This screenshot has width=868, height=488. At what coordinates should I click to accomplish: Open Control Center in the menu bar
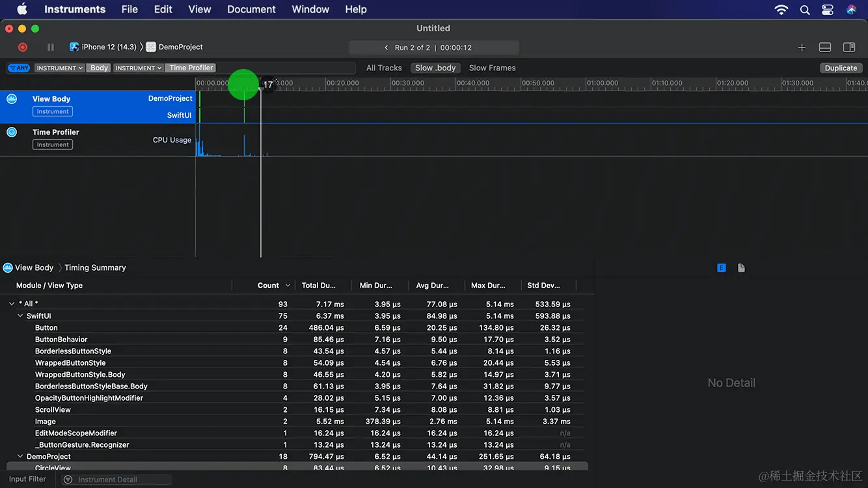pos(828,9)
